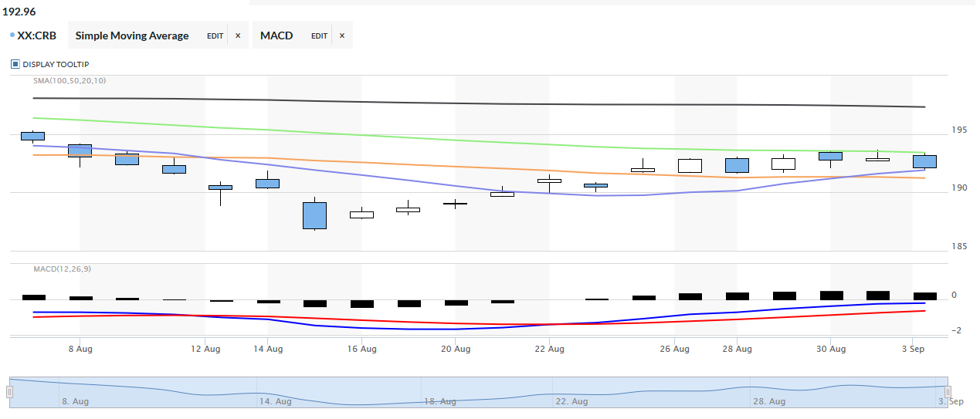The height and width of the screenshot is (419, 980).
Task: Click the 22. Aug label in navigator
Action: 573,401
